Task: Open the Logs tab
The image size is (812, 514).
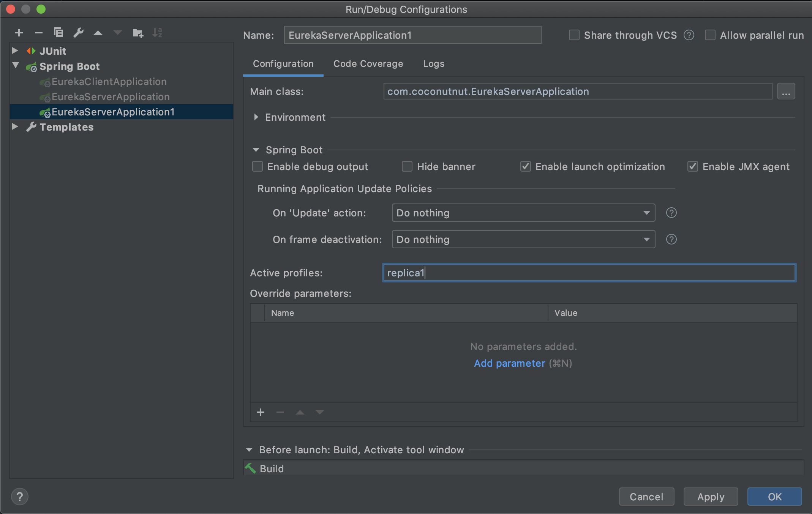Action: pyautogui.click(x=434, y=64)
